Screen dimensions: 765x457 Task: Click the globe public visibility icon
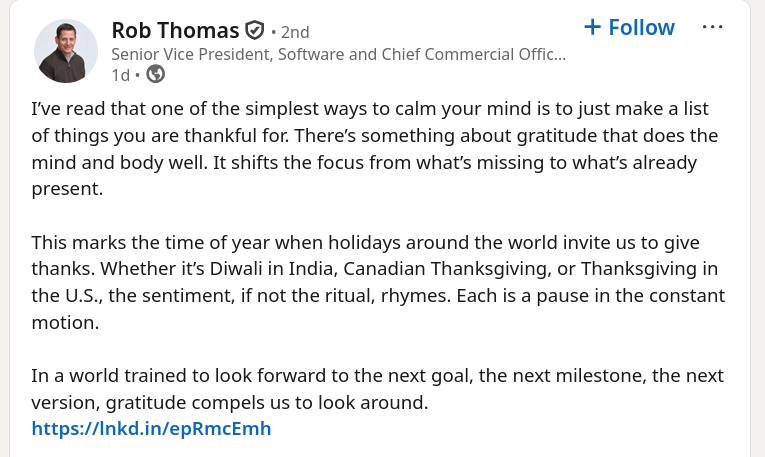[x=156, y=73]
